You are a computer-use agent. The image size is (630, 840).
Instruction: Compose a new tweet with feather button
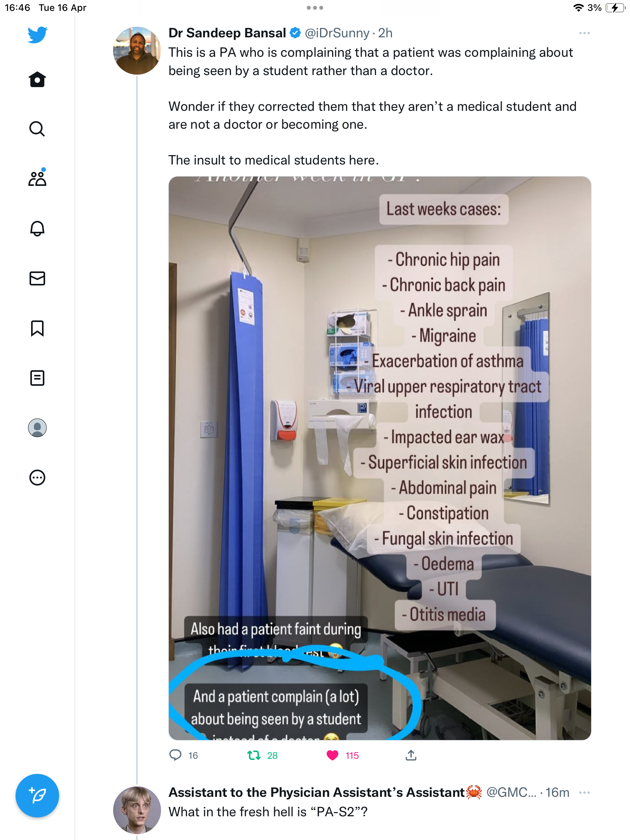tap(37, 796)
